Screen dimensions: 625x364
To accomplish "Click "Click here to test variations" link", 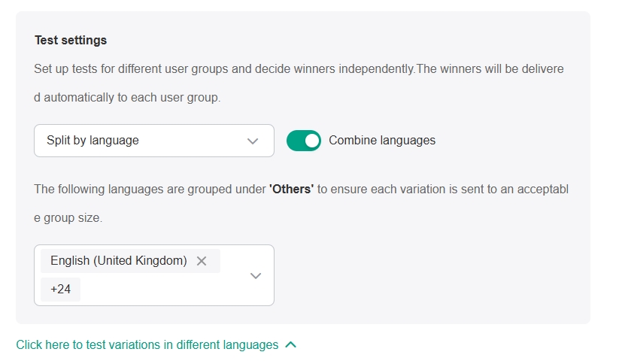I will pyautogui.click(x=147, y=345).
